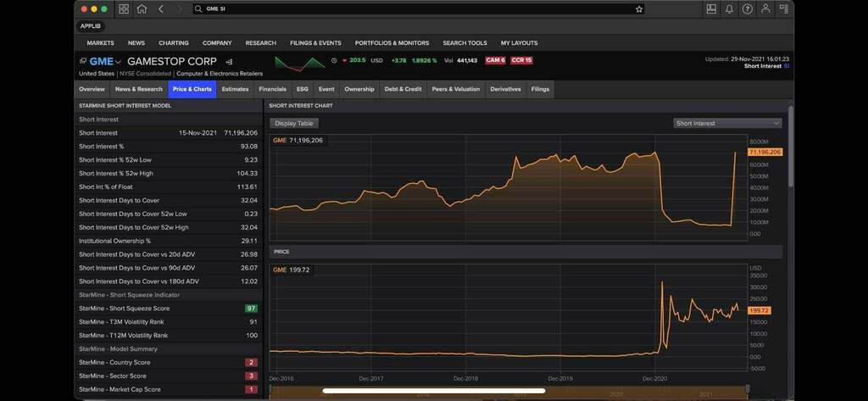Open the user profile icon
868x401 pixels.
click(x=765, y=8)
